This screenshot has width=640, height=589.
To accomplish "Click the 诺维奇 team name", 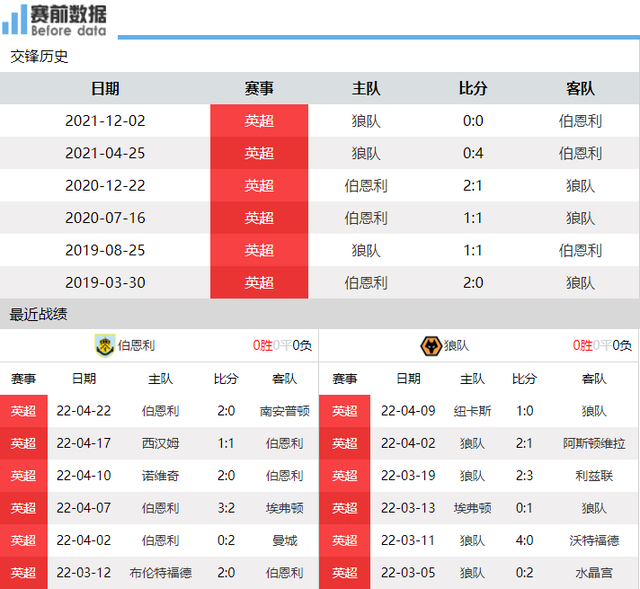I will [160, 476].
